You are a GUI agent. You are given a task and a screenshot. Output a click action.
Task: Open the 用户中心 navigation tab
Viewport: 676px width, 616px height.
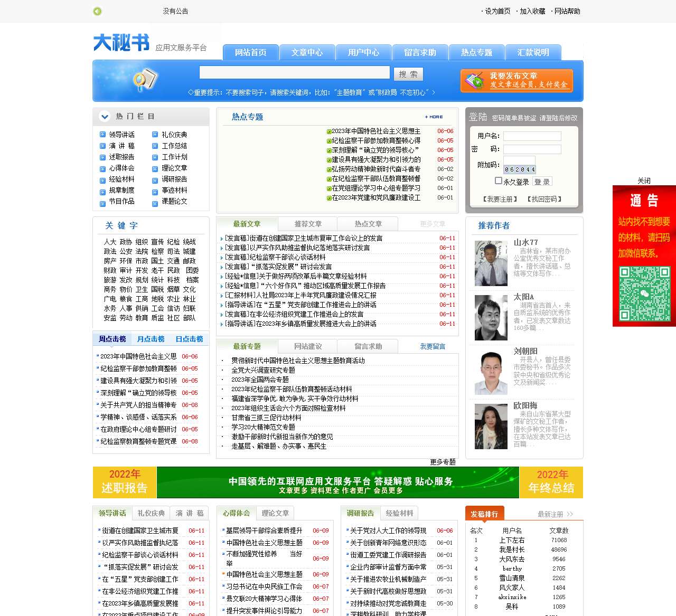pyautogui.click(x=364, y=53)
